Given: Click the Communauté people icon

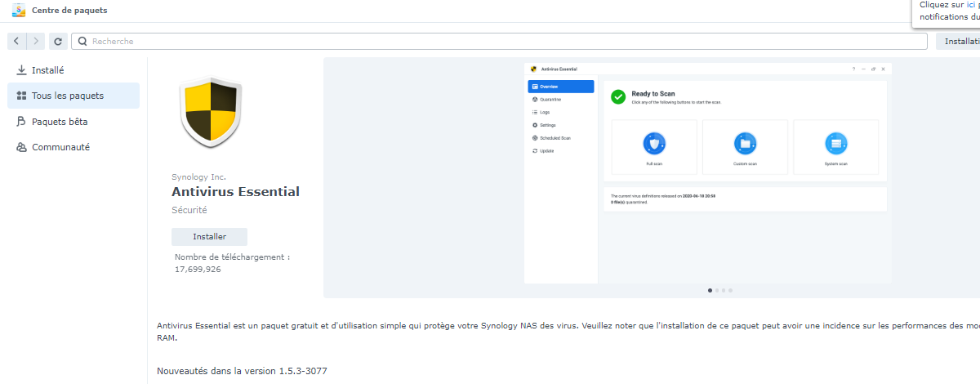Looking at the screenshot, I should point(22,147).
